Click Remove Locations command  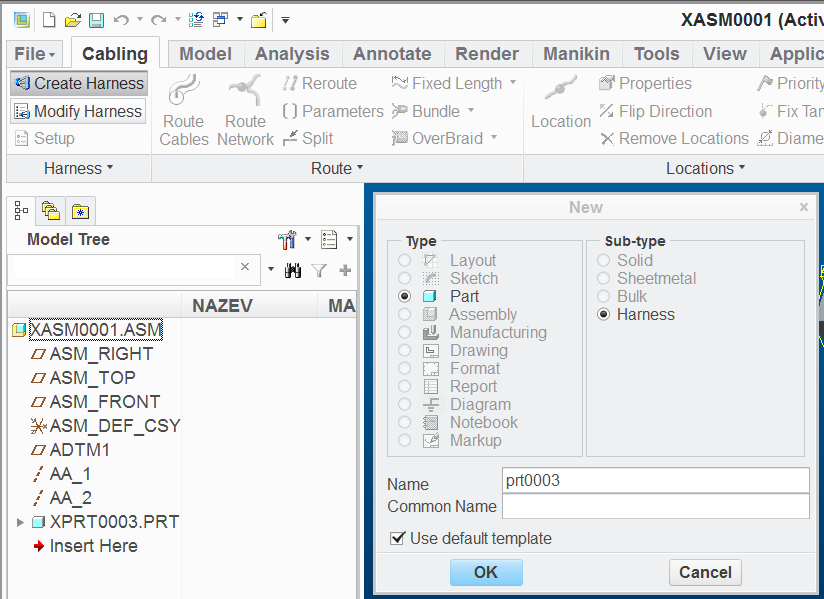point(674,138)
